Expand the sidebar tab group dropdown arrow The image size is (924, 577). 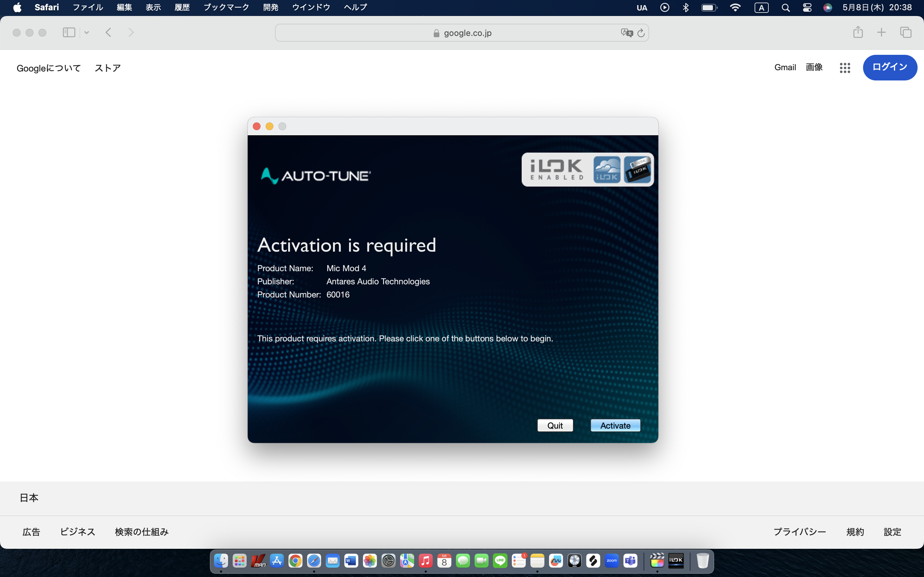[87, 32]
